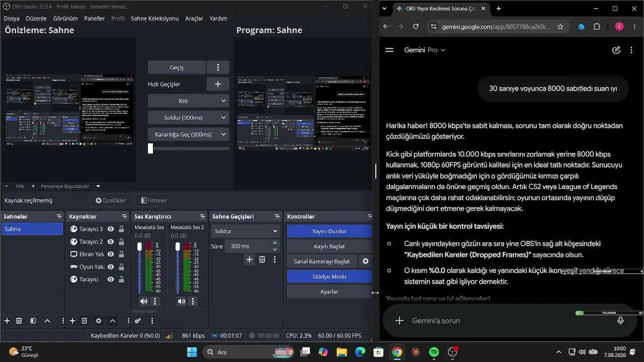This screenshot has width=644, height=362.
Task: Bookmark this Gemini page with star
Action: pyautogui.click(x=560, y=27)
